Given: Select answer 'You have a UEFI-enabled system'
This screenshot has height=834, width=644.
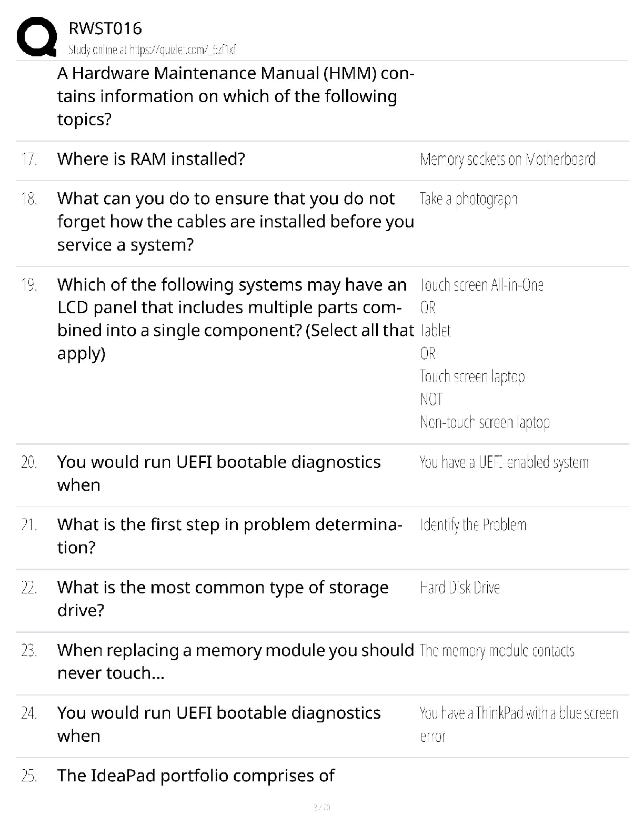Looking at the screenshot, I should (x=504, y=462).
